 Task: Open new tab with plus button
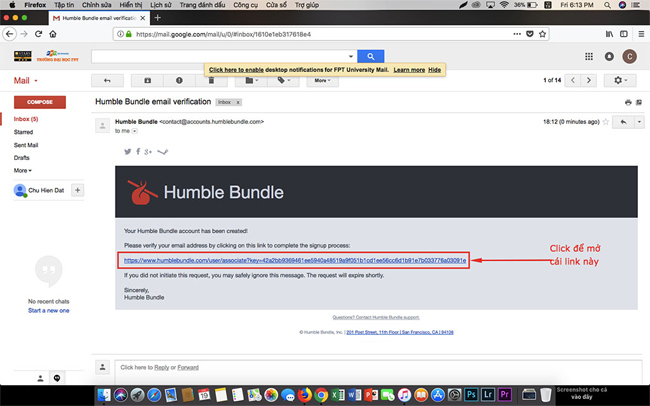pyautogui.click(x=157, y=18)
